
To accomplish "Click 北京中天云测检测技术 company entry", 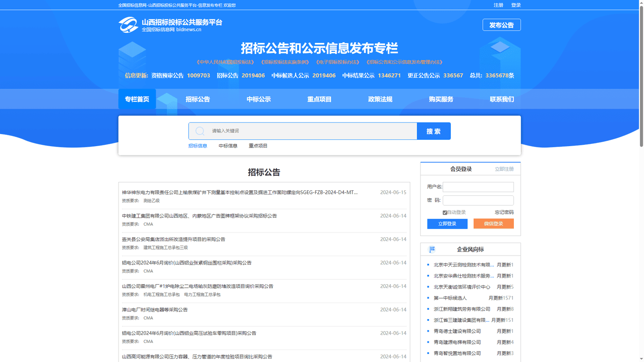I will coord(464,265).
